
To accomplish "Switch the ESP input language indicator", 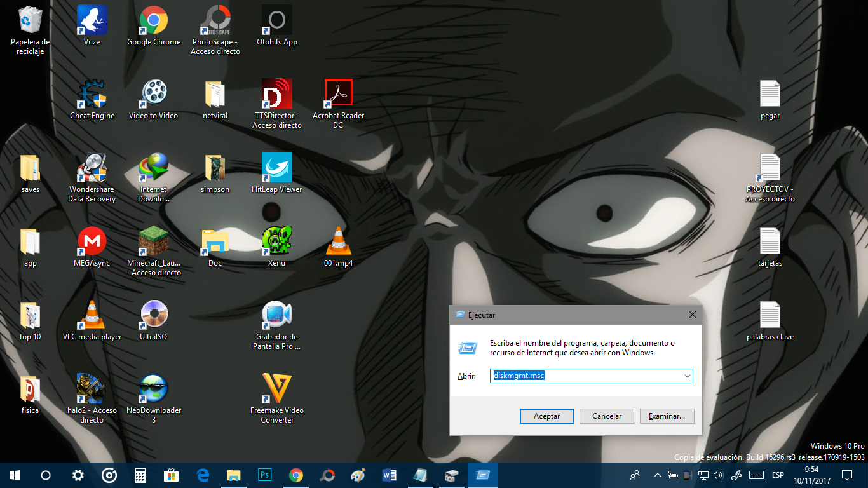I will 778,475.
